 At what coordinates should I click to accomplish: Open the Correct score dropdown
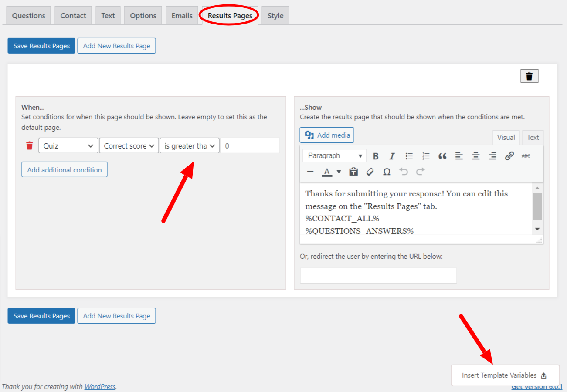[129, 145]
